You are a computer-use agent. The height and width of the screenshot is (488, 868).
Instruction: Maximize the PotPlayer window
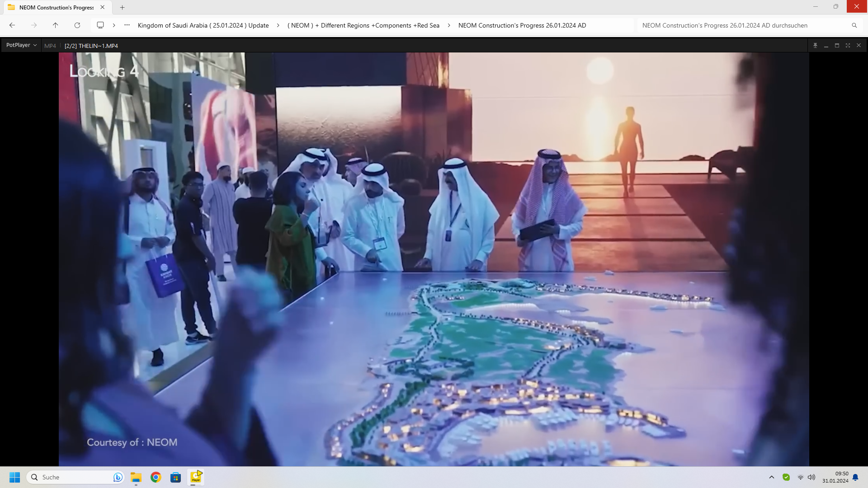pos(837,46)
